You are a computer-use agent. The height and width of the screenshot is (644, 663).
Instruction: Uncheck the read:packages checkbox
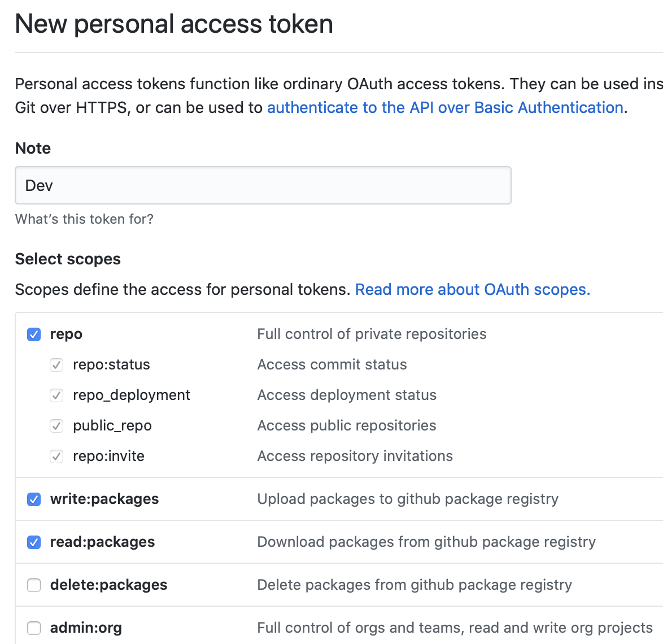click(x=34, y=542)
